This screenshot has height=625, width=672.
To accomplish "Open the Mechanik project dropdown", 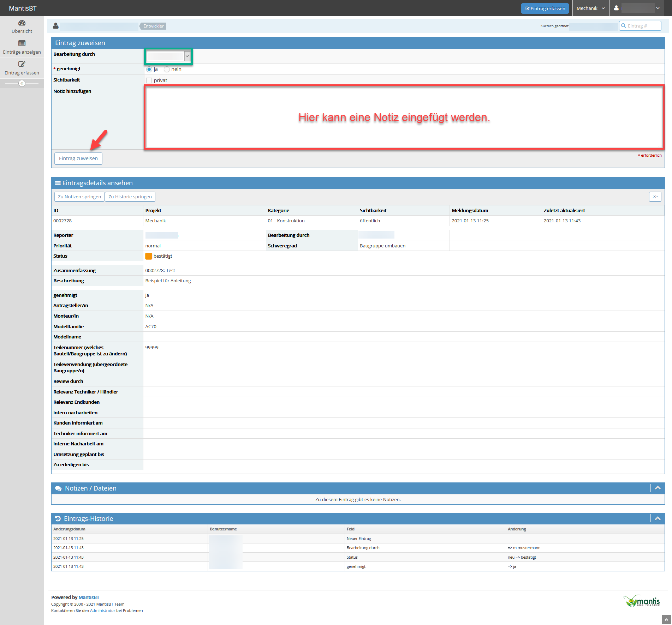I will (x=590, y=8).
